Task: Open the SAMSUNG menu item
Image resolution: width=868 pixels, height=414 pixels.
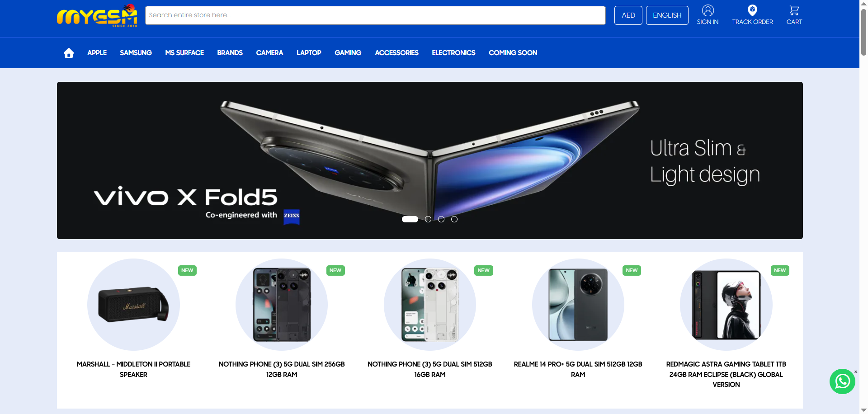Action: [136, 53]
